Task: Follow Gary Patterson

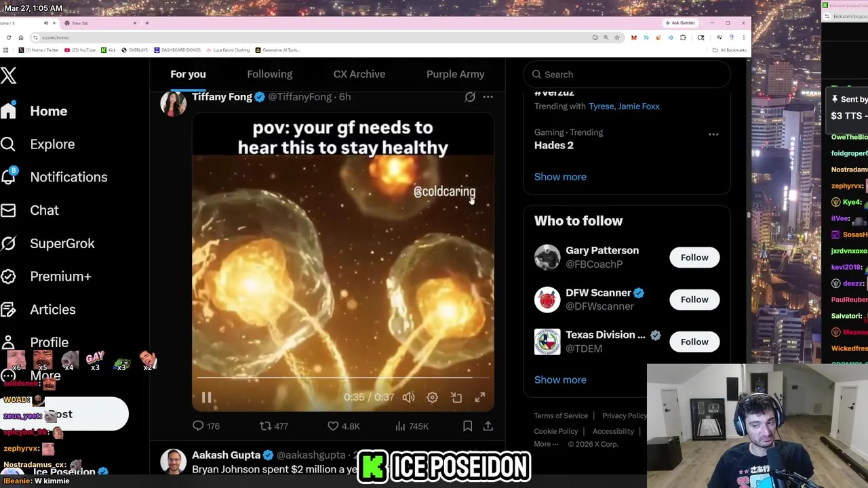Action: 694,258
